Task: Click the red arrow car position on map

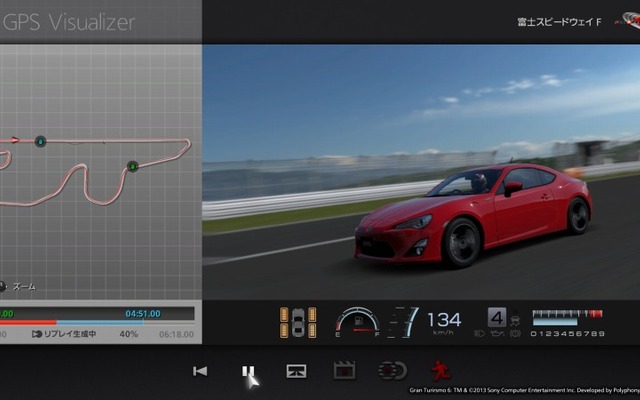Action: pos(15,140)
